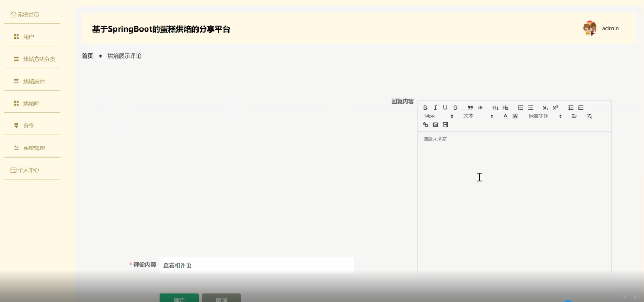Click the 烘焙展示评论 breadcrumb
Image resolution: width=644 pixels, height=302 pixels.
(125, 56)
